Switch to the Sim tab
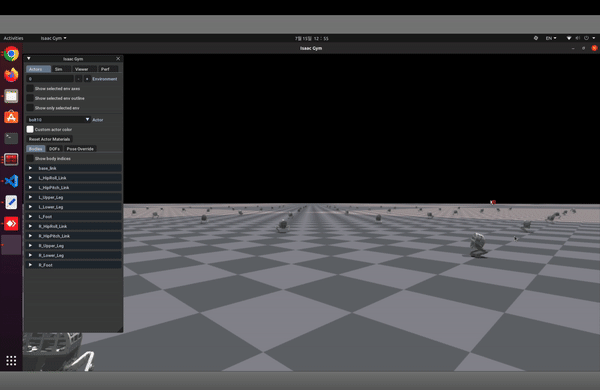Viewport: 600px width, 390px height. pyautogui.click(x=61, y=69)
